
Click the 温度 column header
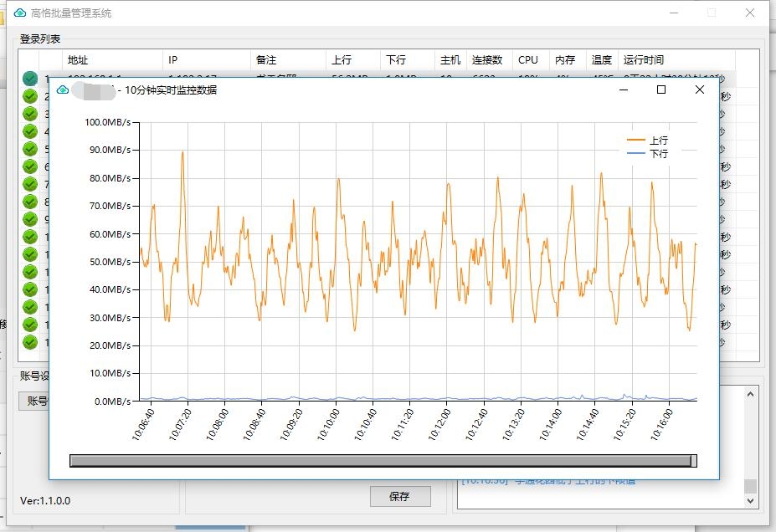601,60
